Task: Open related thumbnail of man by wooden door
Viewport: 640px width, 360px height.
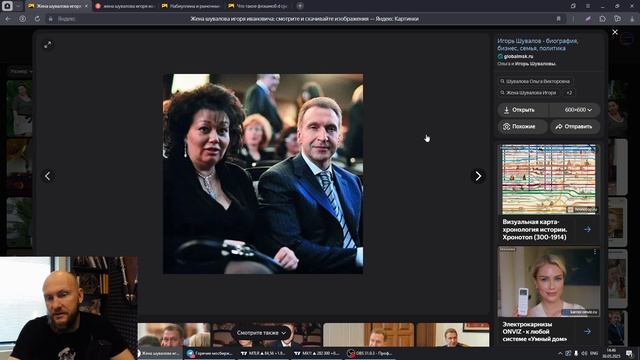Action: pos(369,335)
